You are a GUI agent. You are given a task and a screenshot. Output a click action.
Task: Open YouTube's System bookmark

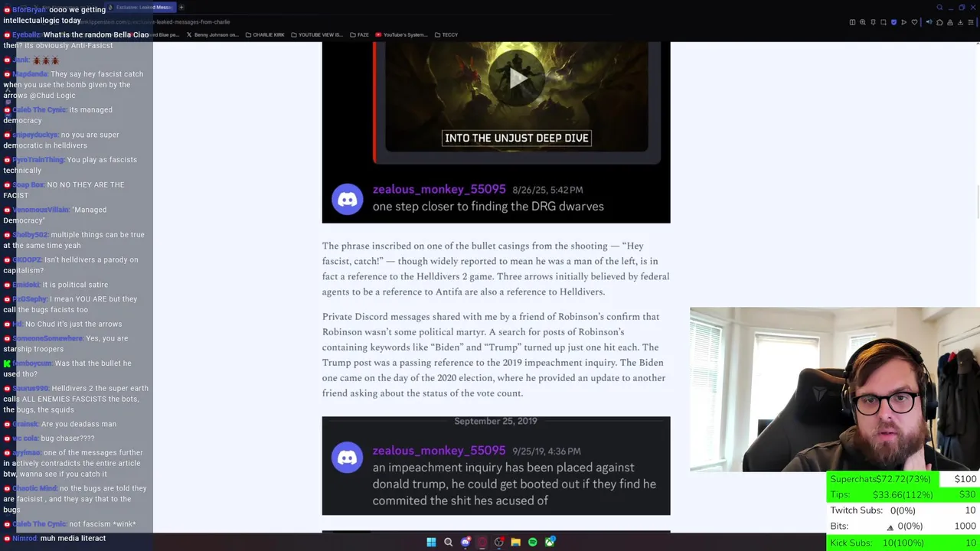click(401, 34)
